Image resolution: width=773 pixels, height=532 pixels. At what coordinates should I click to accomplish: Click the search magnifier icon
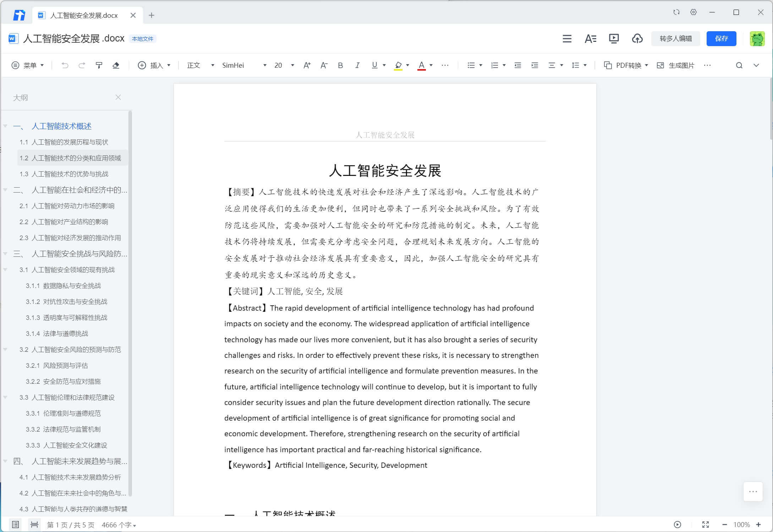739,65
